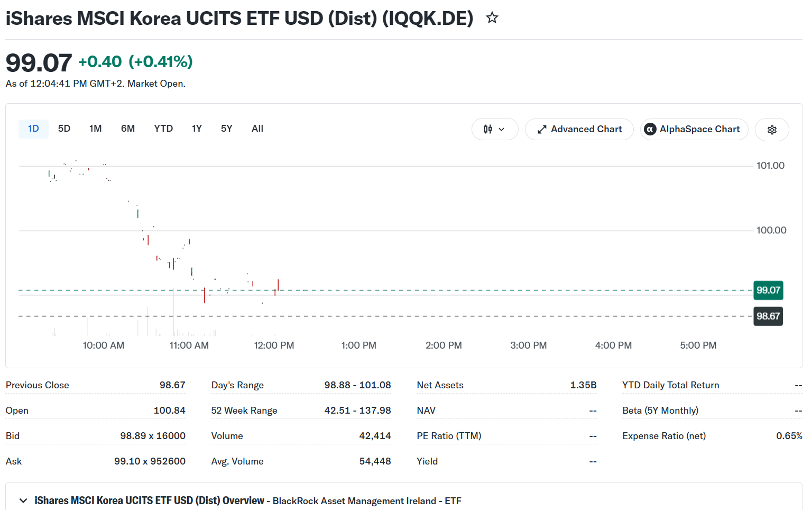Click the Yield label
Viewport: 812px width, 510px height.
coord(427,461)
